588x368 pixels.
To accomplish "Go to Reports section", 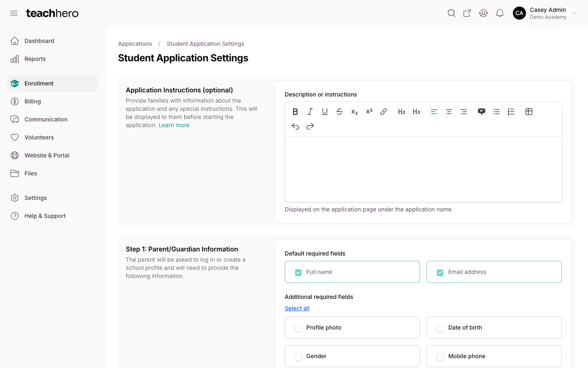I will (x=52, y=59).
